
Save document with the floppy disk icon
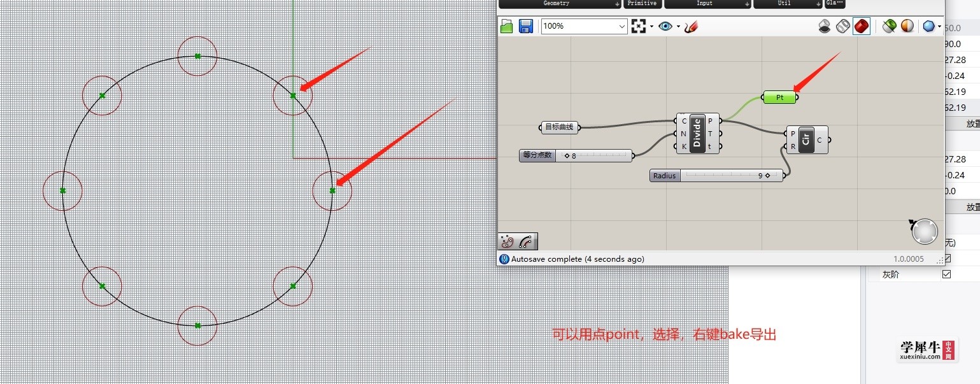[526, 26]
